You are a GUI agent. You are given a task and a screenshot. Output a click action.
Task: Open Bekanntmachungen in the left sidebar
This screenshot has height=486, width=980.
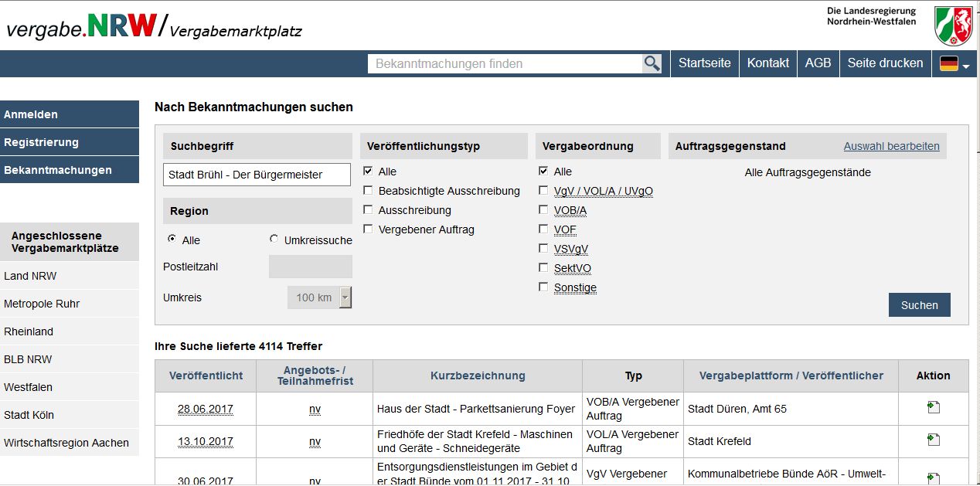point(70,170)
